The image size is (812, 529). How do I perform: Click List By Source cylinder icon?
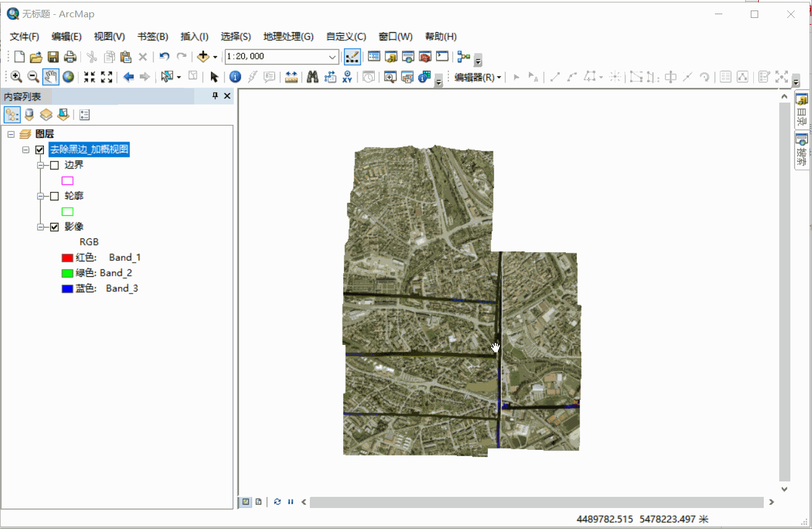(29, 114)
